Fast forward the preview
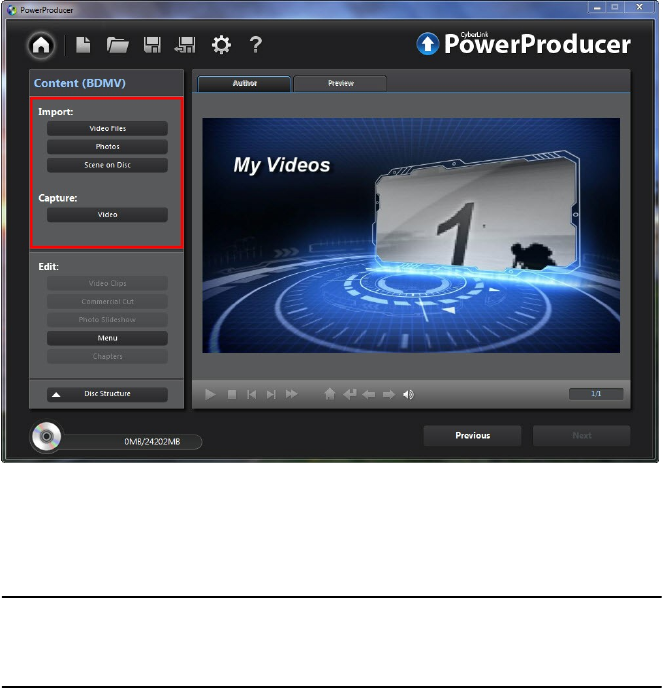662x688 pixels. point(291,394)
